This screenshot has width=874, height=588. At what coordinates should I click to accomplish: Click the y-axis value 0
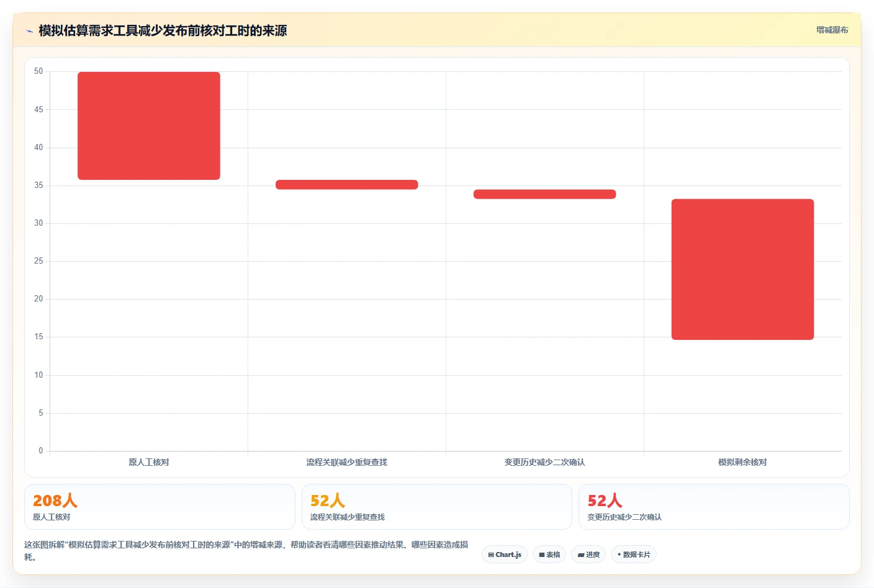[41, 451]
